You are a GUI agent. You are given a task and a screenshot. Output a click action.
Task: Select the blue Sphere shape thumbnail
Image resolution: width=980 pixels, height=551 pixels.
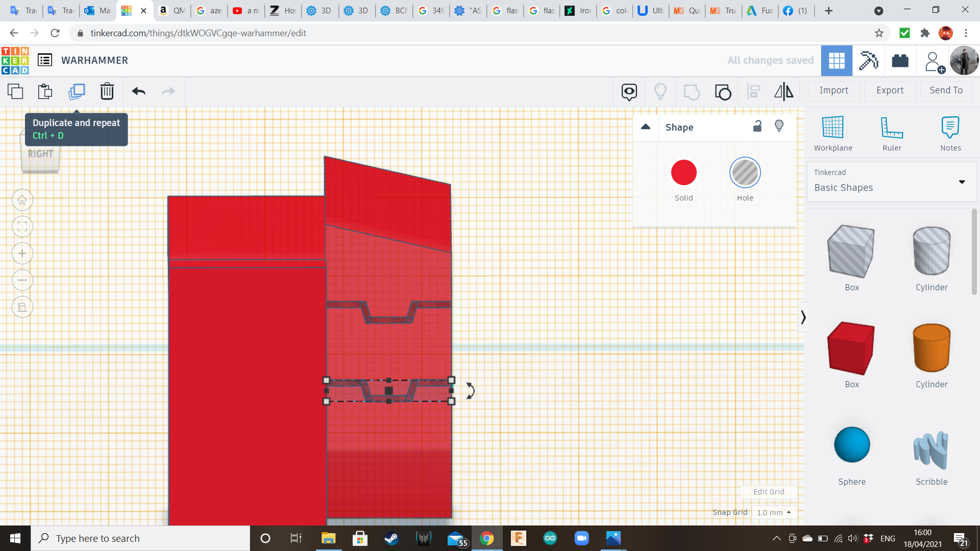[x=851, y=445]
